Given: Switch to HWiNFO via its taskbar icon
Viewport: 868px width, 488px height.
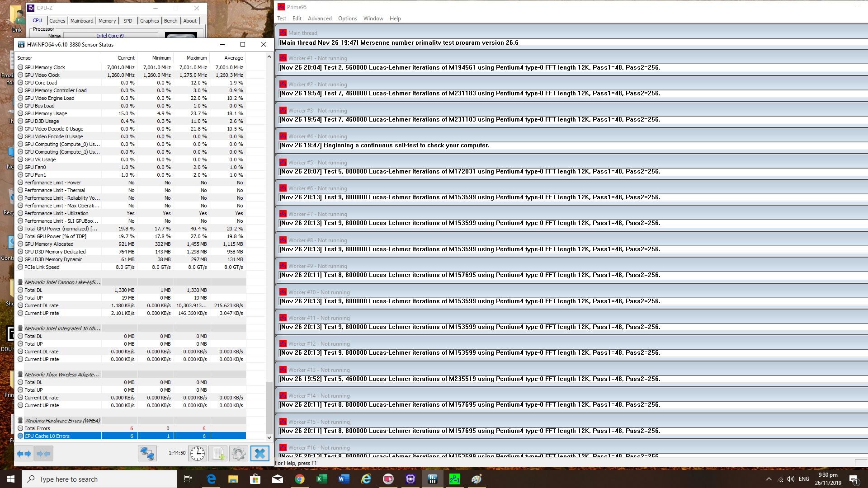Looking at the screenshot, I should click(x=433, y=479).
